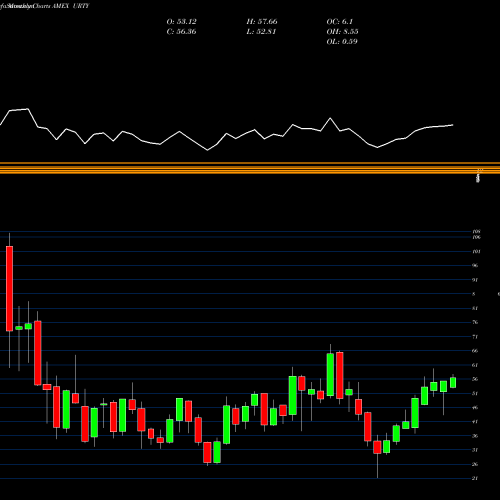This screenshot has width=500, height=500.
Task: Click the 66 price axis label
Action: click(475, 351)
